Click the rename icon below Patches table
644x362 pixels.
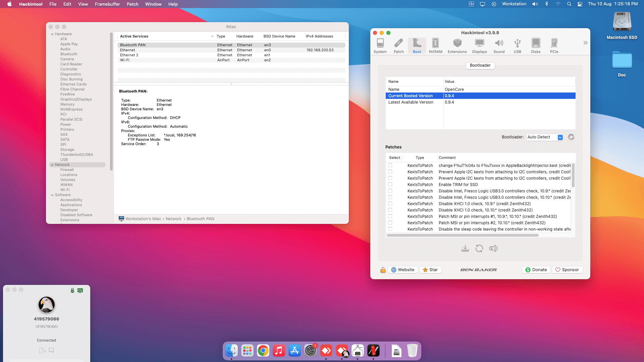click(493, 248)
